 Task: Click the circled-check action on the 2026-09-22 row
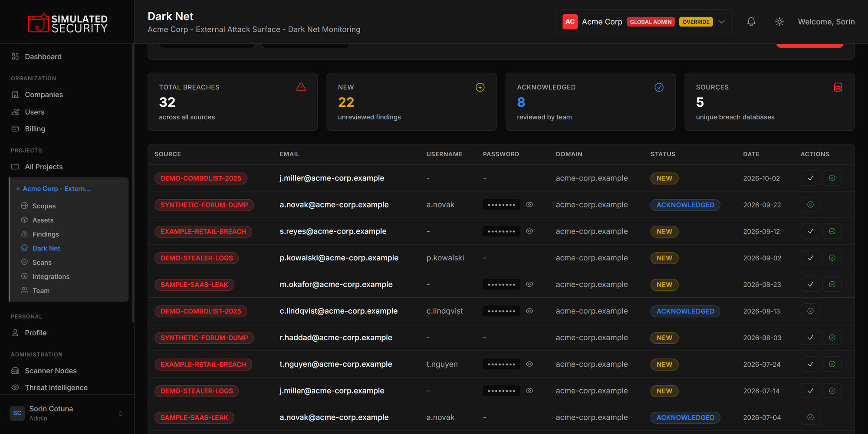(810, 204)
